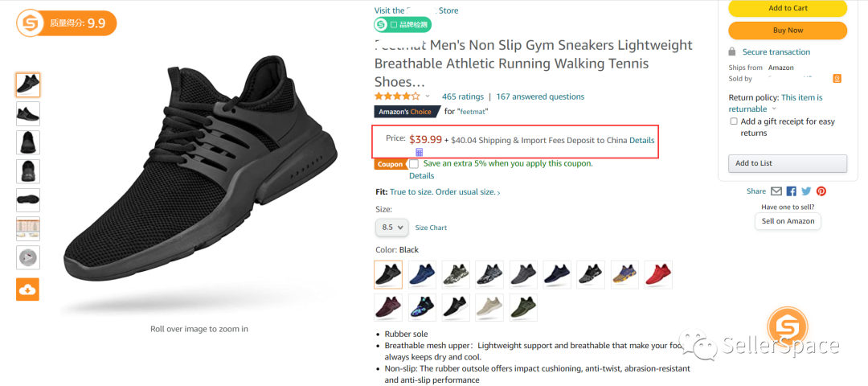Open the 8.5 size dropdown
868x386 pixels.
(391, 228)
